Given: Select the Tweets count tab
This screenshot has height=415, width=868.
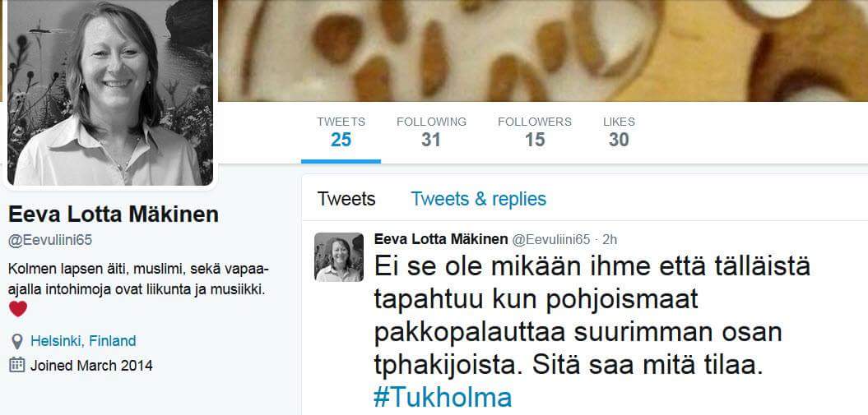Looking at the screenshot, I should pyautogui.click(x=341, y=132).
